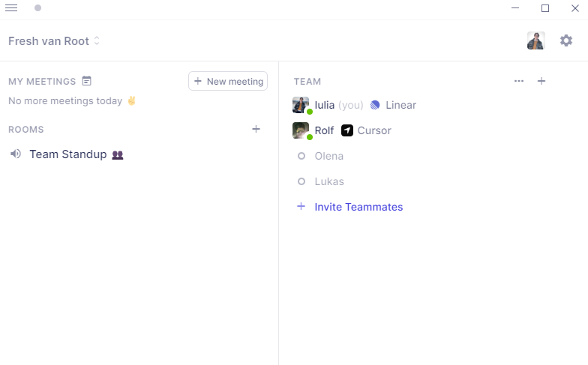588x365 pixels.
Task: Click the Team Standup speaker icon
Action: coord(16,154)
